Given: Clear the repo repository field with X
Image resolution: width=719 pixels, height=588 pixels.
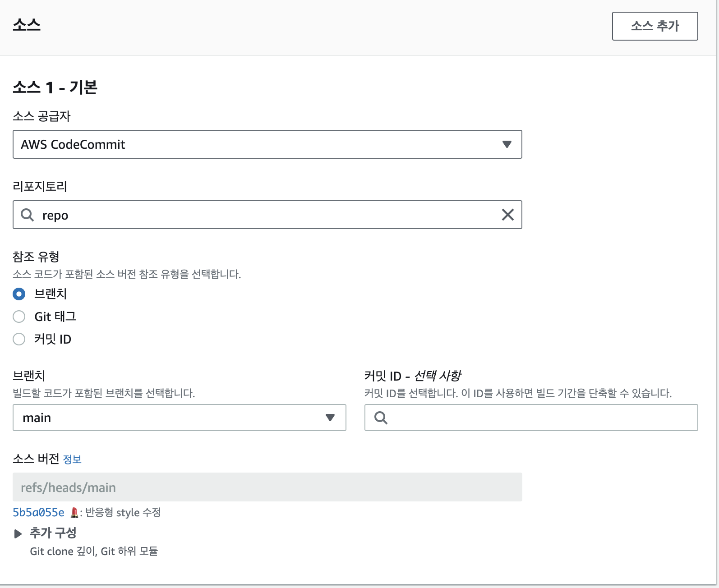Looking at the screenshot, I should click(x=507, y=215).
